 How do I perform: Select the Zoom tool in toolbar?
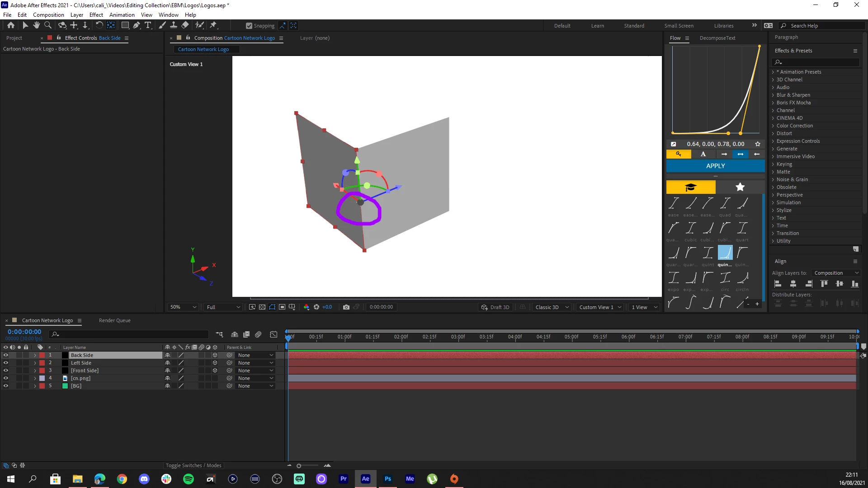coord(47,25)
